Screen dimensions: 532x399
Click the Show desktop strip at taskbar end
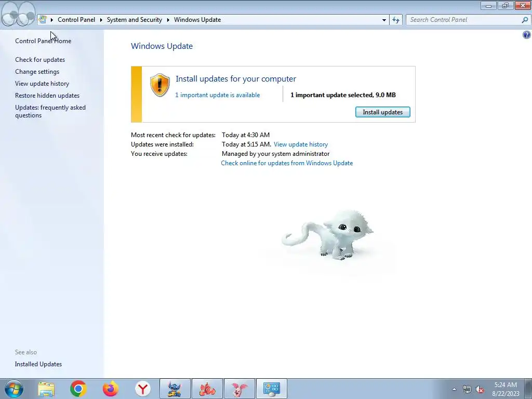(528, 389)
